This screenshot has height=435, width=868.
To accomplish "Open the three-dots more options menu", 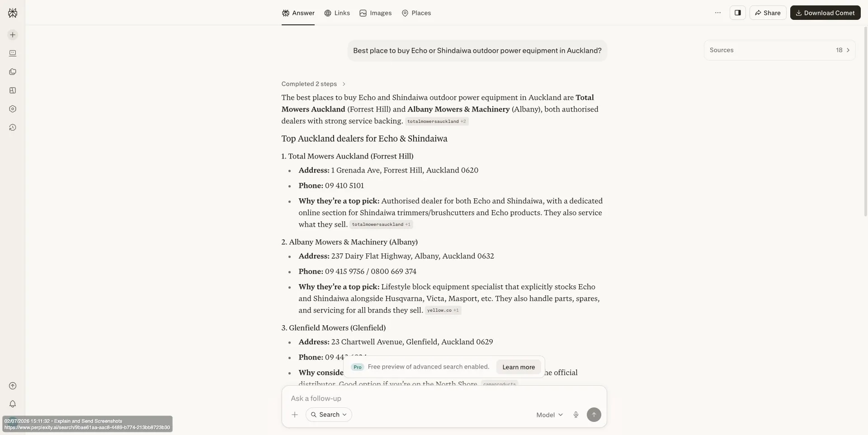I will [717, 13].
